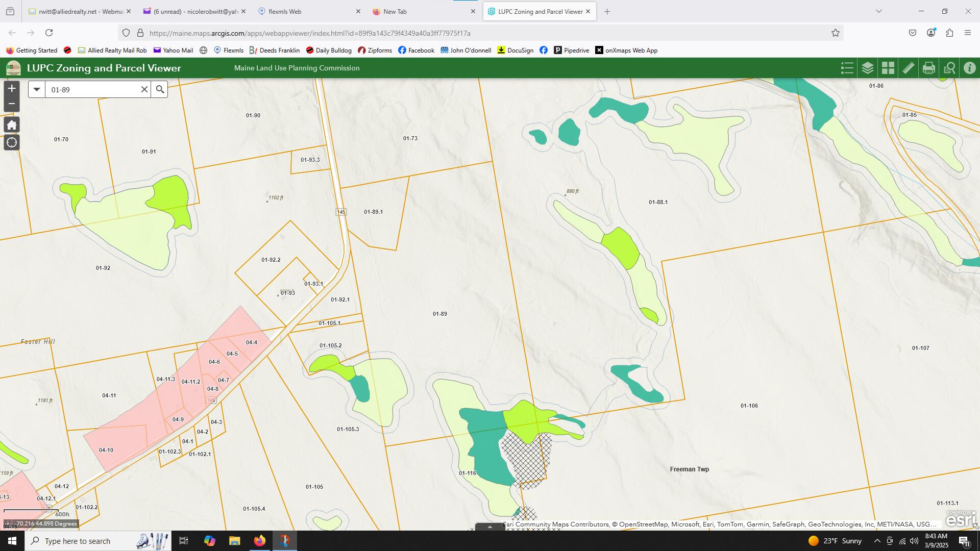Click the search magnifier button

(160, 89)
